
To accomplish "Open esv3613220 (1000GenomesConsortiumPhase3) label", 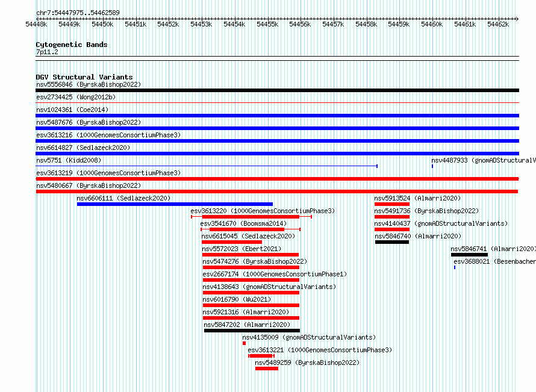I will [263, 211].
